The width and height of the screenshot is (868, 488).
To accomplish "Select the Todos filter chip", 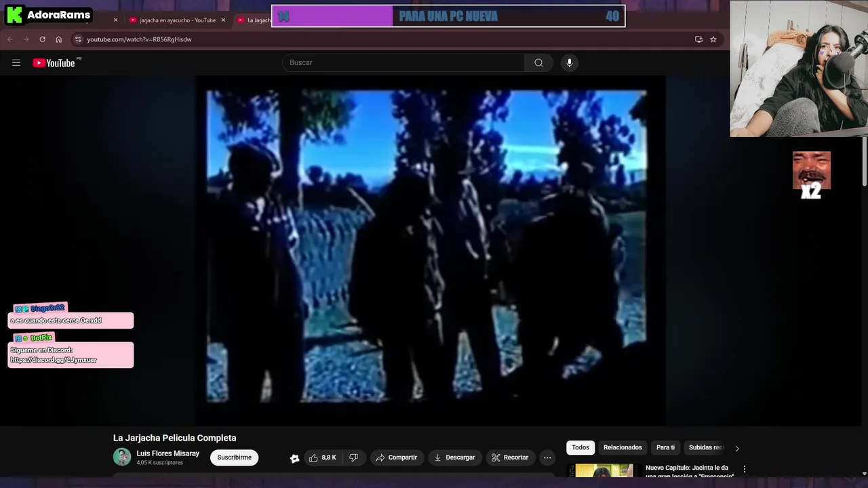I will click(x=580, y=447).
